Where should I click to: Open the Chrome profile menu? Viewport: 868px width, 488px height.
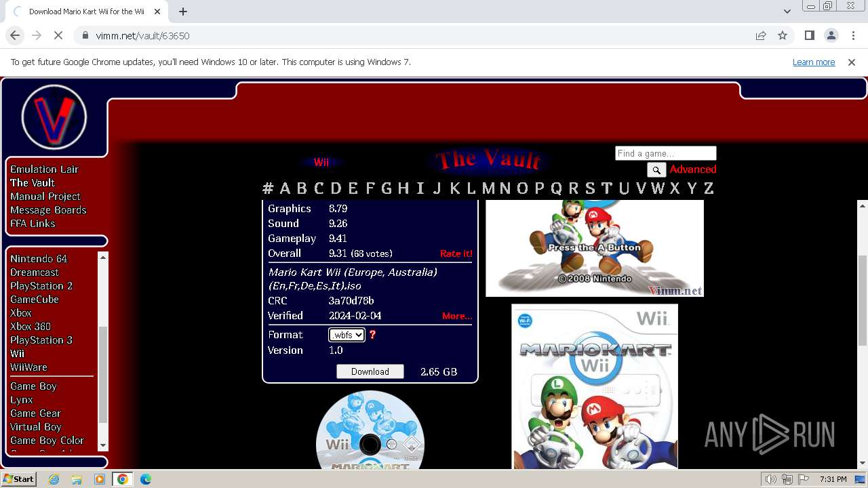click(x=831, y=36)
